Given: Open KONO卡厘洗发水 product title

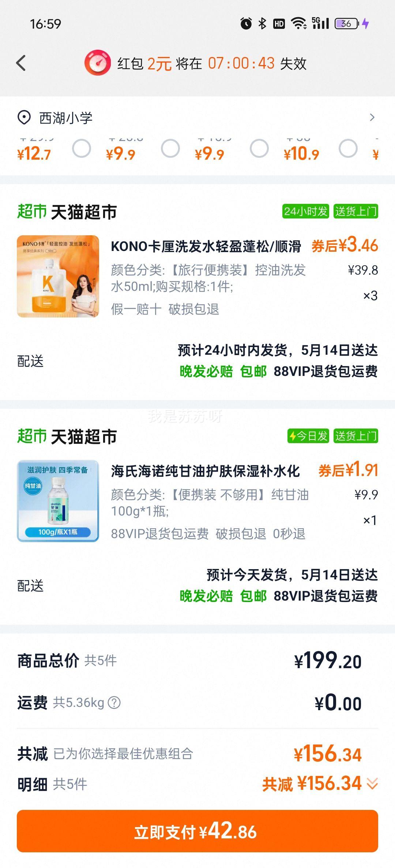Looking at the screenshot, I should click(206, 246).
